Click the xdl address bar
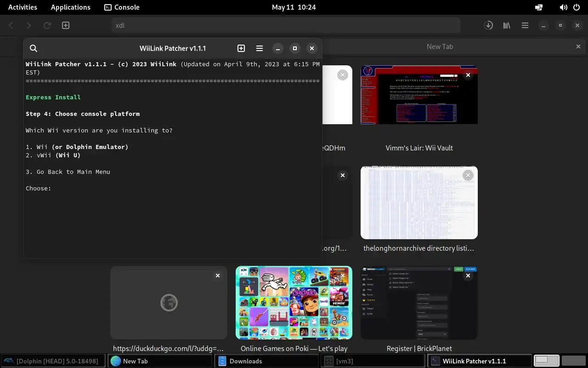The image size is (588, 368). pos(286,25)
